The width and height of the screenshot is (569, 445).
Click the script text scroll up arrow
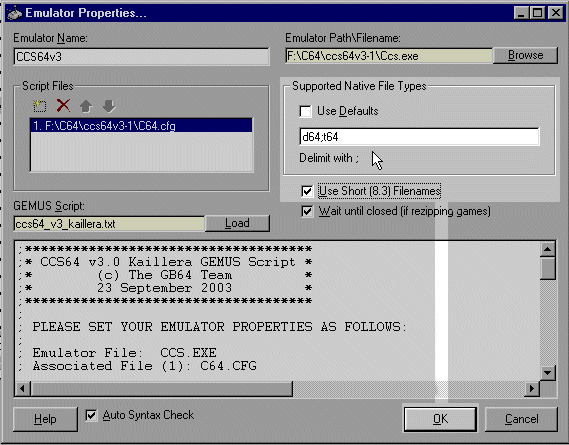(x=547, y=249)
